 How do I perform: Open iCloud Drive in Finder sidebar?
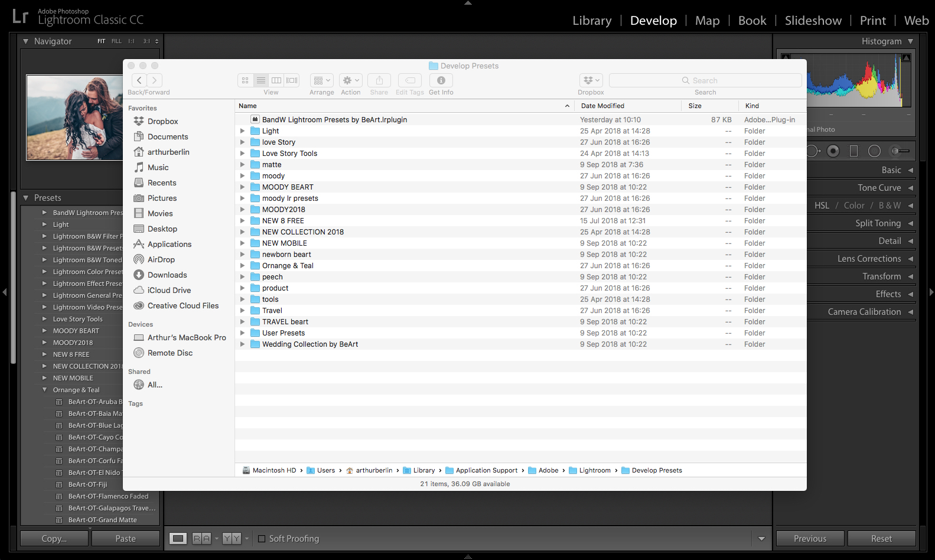tap(169, 290)
